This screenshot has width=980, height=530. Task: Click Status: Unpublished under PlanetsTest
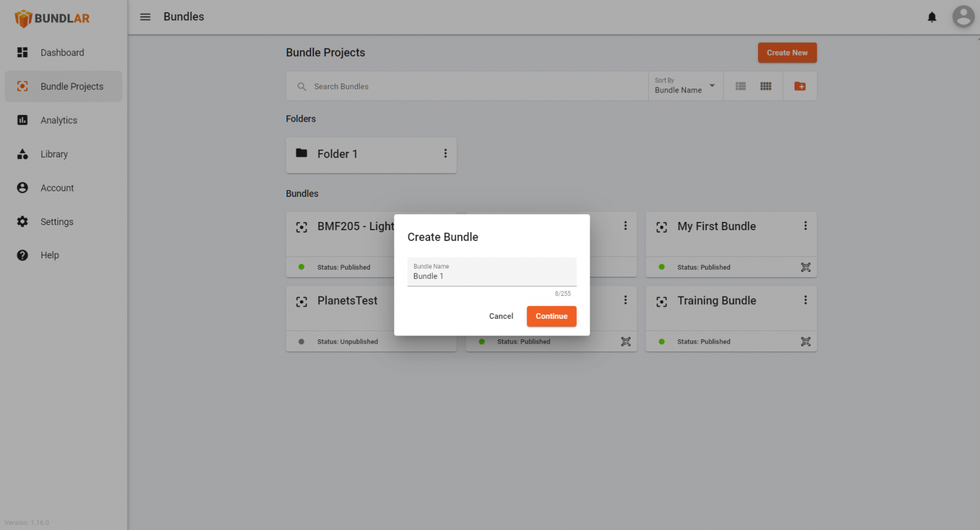347,342
